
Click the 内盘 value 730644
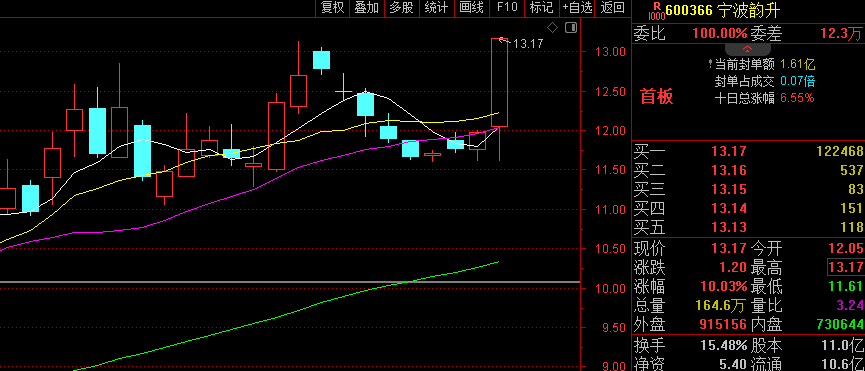pos(840,325)
